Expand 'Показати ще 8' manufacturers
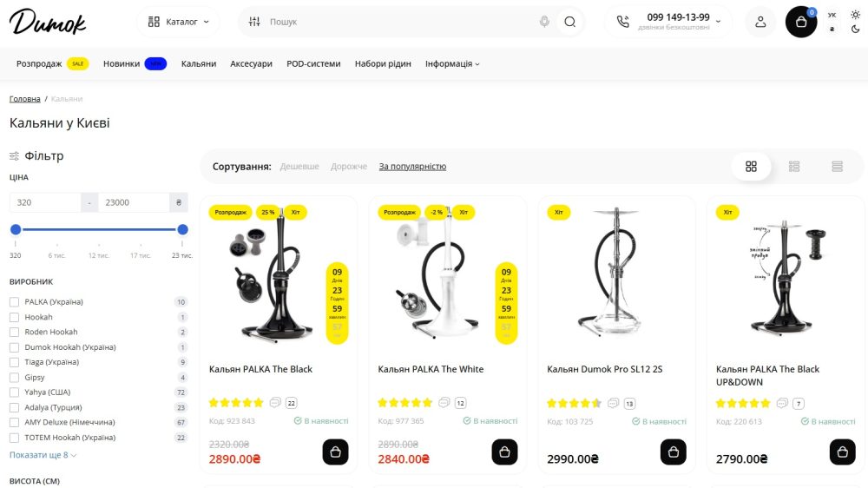 pyautogui.click(x=43, y=455)
